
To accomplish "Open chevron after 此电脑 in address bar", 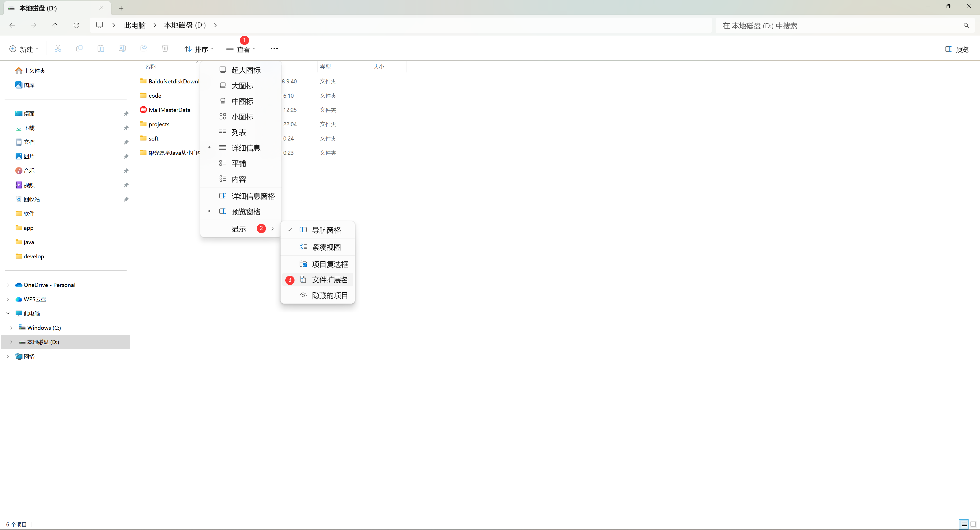I will [x=154, y=25].
